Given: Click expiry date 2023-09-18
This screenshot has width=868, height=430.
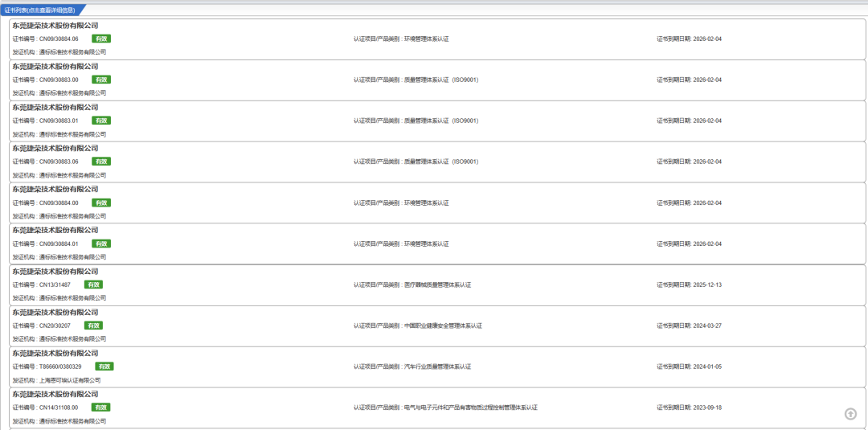Looking at the screenshot, I should pos(707,407).
